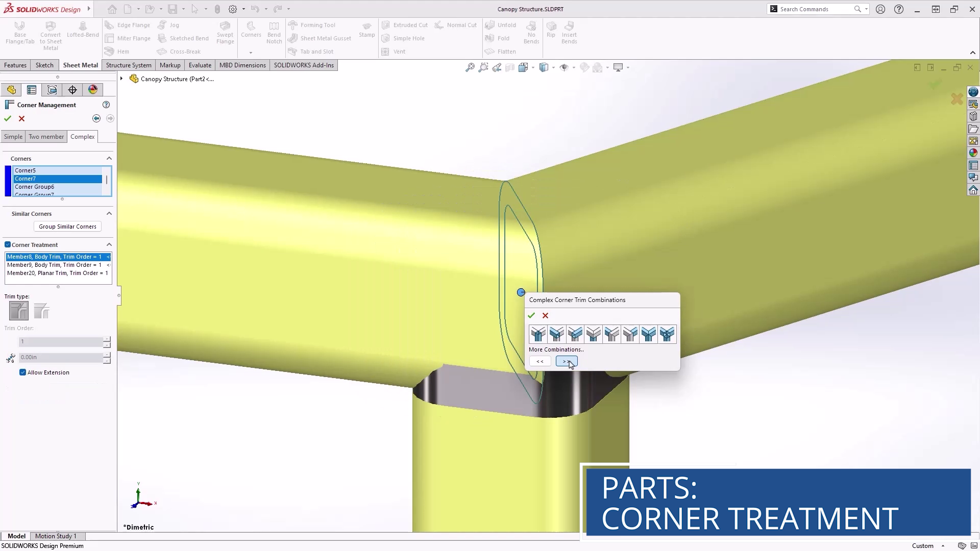980x551 pixels.
Task: Select the first trim type icon
Action: click(x=19, y=311)
